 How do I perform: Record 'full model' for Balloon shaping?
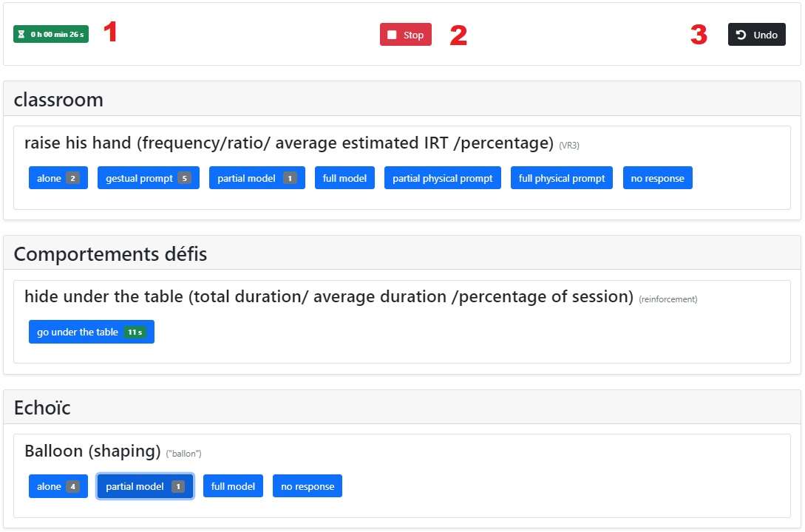point(233,486)
